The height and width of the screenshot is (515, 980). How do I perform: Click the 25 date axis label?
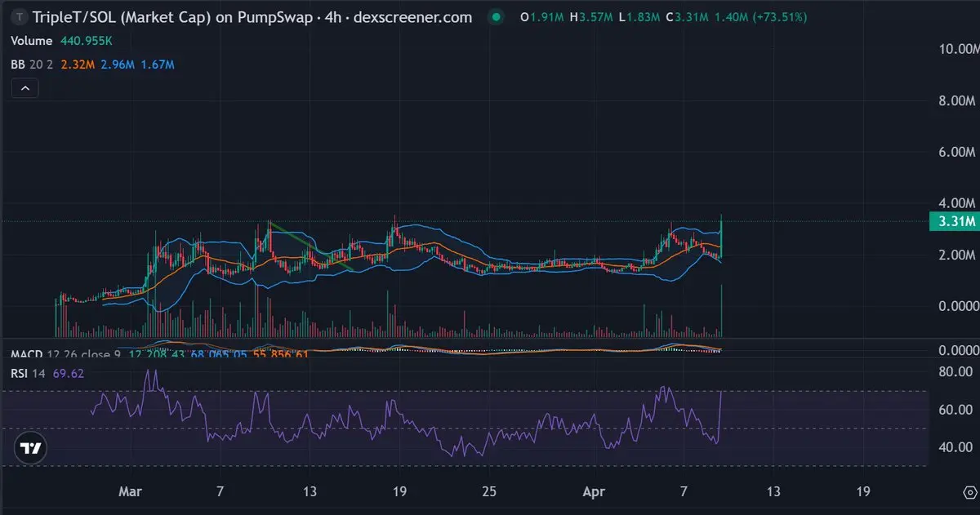coord(488,491)
